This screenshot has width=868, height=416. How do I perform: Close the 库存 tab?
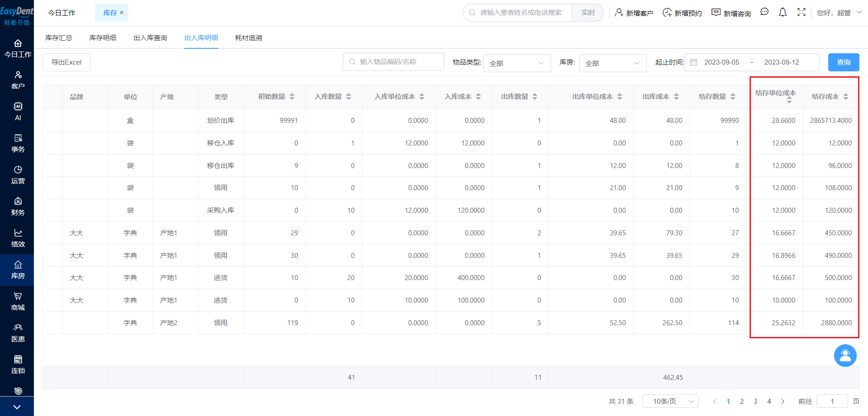(122, 13)
